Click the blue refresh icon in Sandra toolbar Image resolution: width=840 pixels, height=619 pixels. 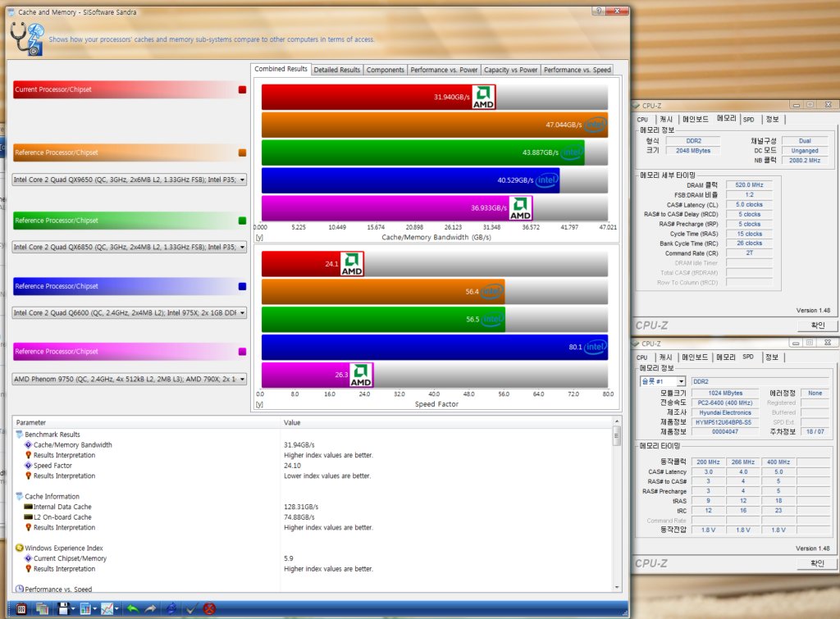click(x=171, y=609)
